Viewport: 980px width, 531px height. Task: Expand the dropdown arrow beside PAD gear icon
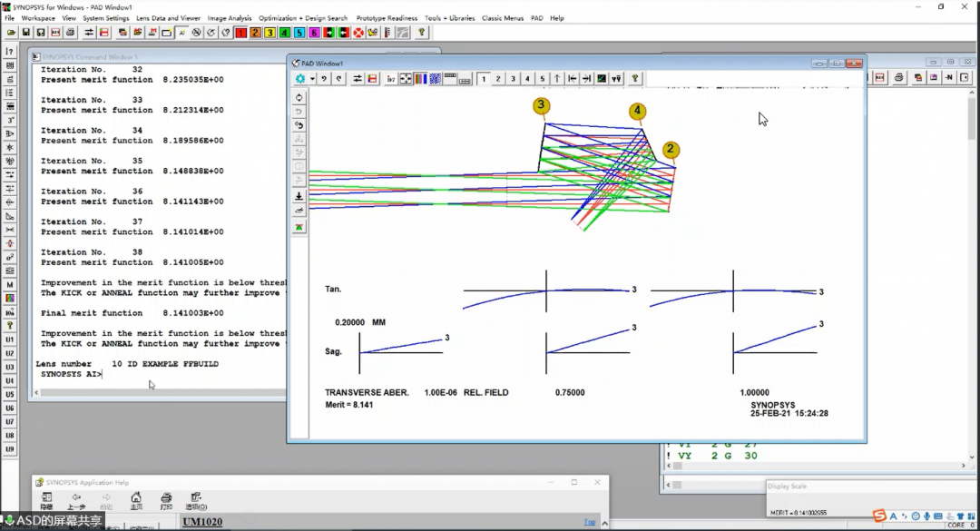[x=312, y=79]
